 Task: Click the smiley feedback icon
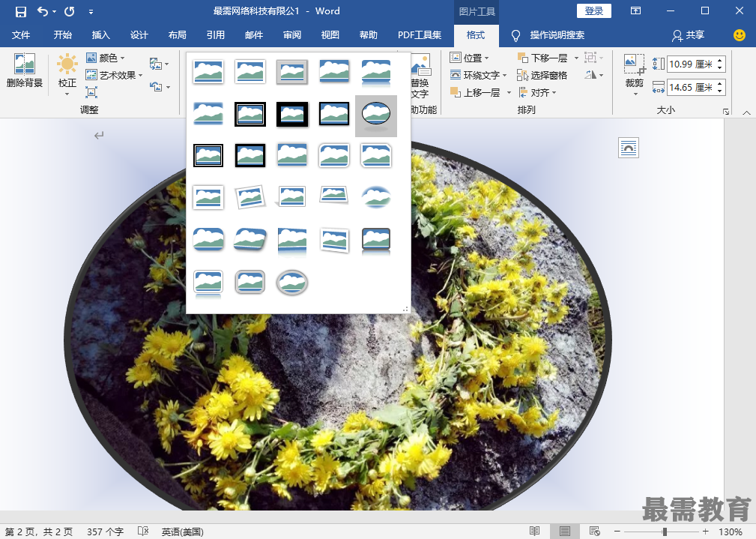coord(739,34)
